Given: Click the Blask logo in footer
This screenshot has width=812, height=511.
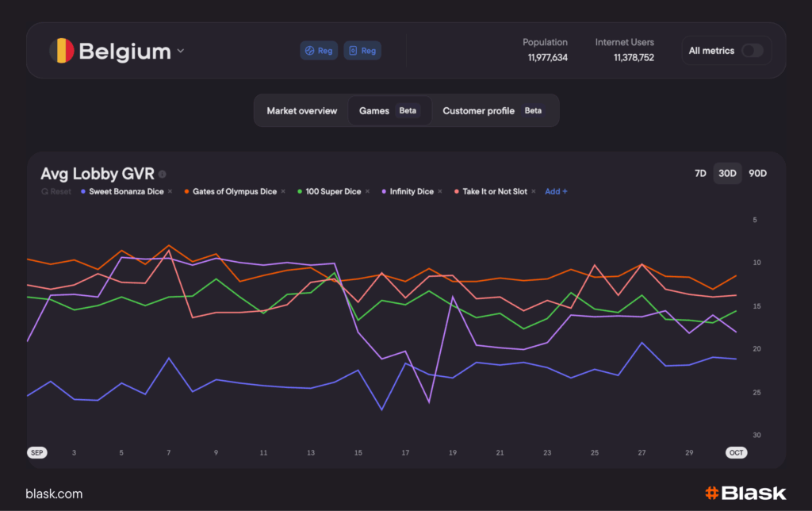Looking at the screenshot, I should [x=745, y=493].
